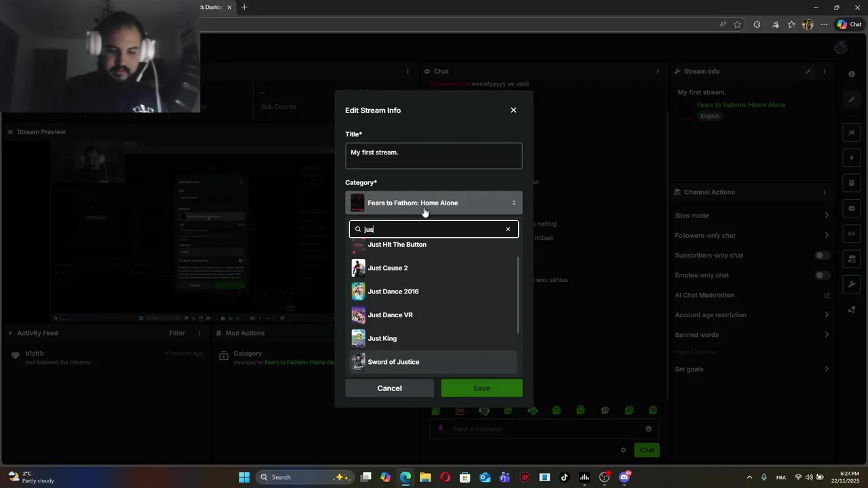The image size is (868, 488).
Task: Select Sword of Justice category
Action: click(x=433, y=362)
